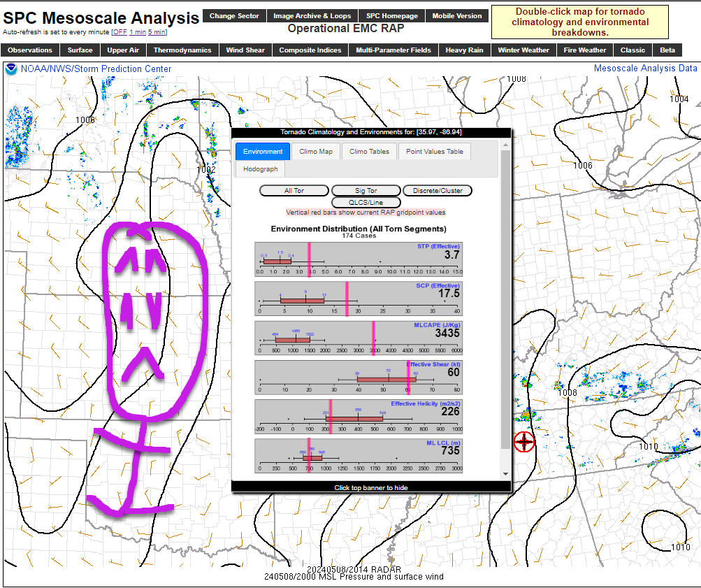
Task: Click the ML LCL (m) chart
Action: pos(359,456)
